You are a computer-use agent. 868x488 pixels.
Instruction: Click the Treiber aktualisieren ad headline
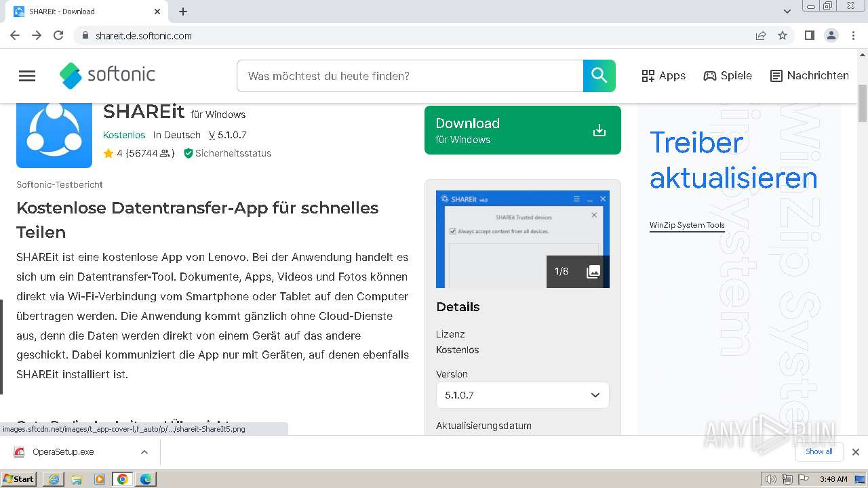click(x=734, y=161)
